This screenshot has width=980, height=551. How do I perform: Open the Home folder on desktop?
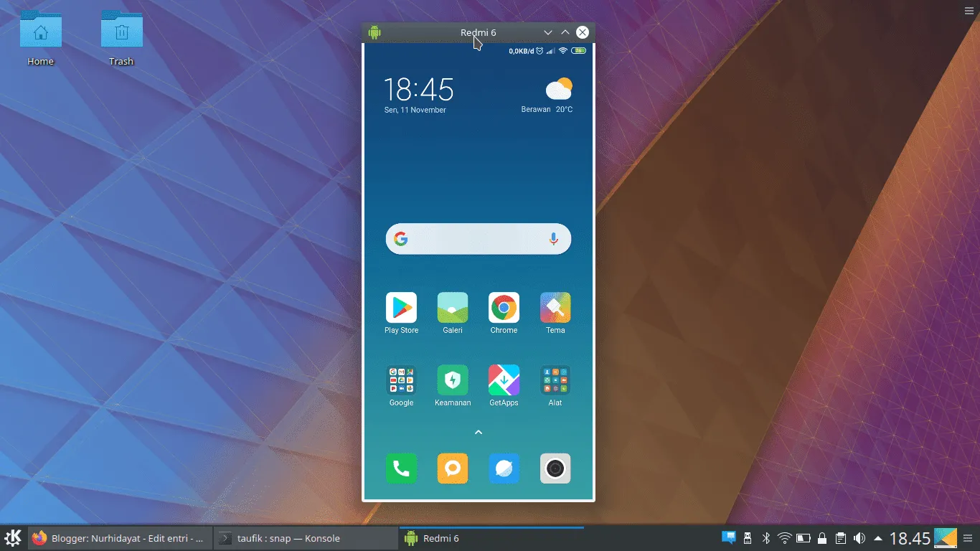pos(41,29)
